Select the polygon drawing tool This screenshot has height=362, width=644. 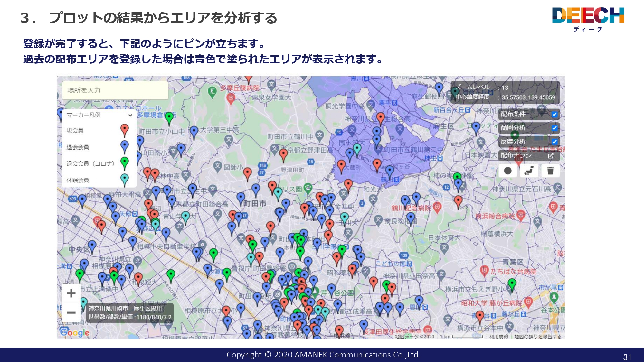pyautogui.click(x=530, y=171)
